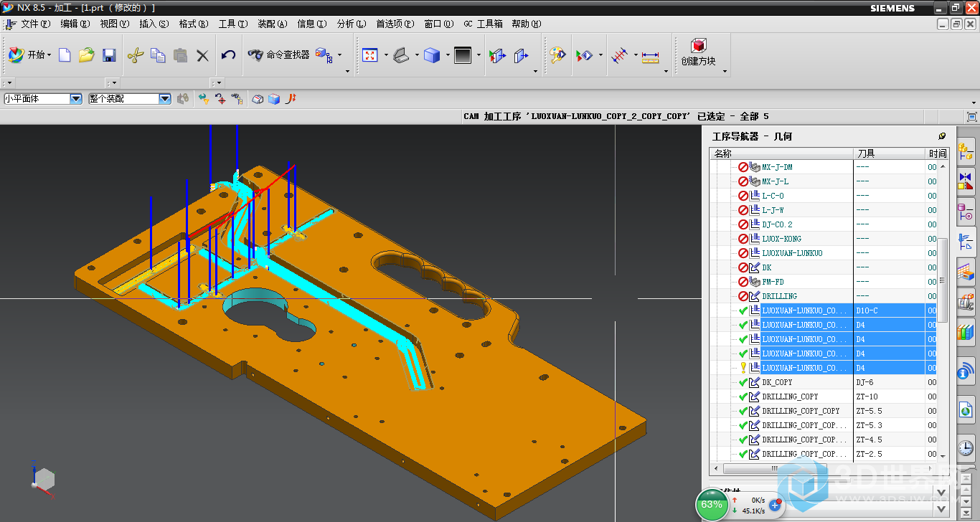Screen dimensions: 980x522
Task: Open the Constraint Navigator sidebar tab
Action: tap(966, 181)
